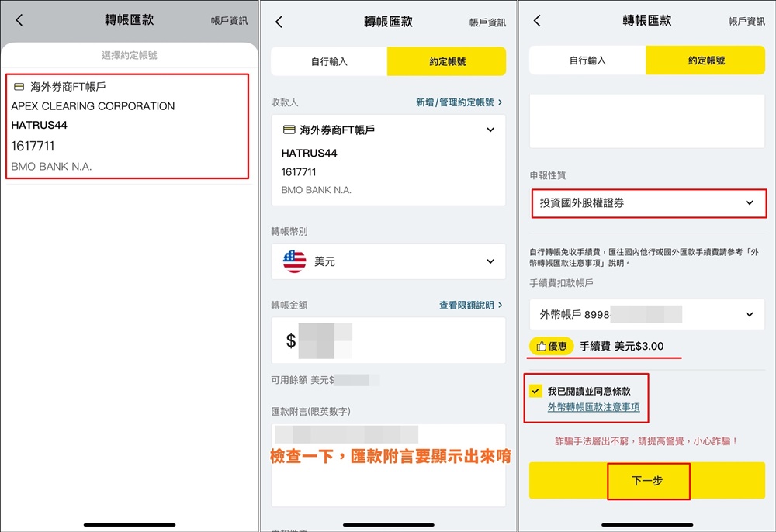This screenshot has height=532, width=776.
Task: Open the 新增/管理約定帳號 link
Action: pyautogui.click(x=459, y=102)
